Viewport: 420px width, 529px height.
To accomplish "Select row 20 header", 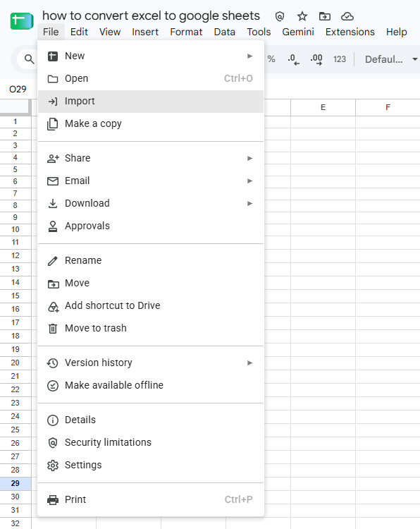I will coord(16,363).
